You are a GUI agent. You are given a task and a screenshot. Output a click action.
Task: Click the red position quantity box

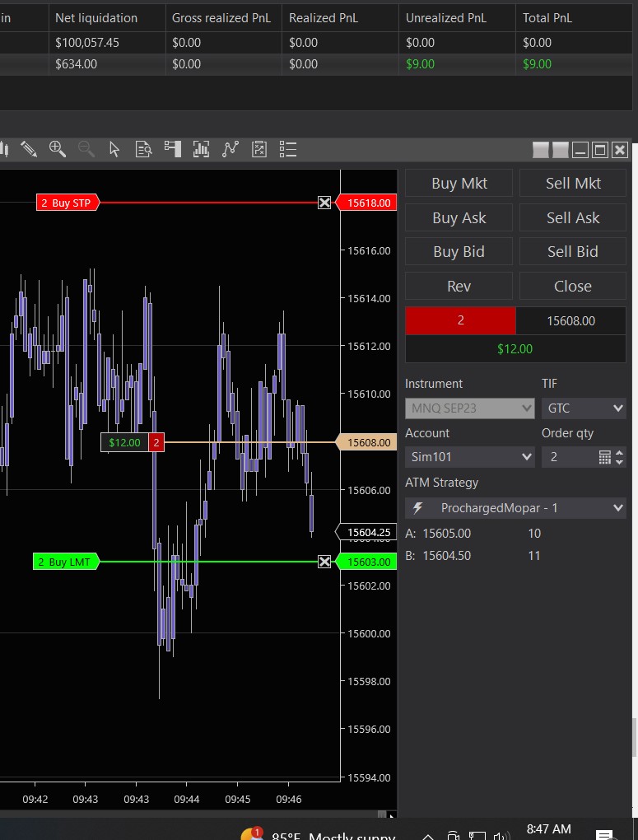(x=460, y=320)
